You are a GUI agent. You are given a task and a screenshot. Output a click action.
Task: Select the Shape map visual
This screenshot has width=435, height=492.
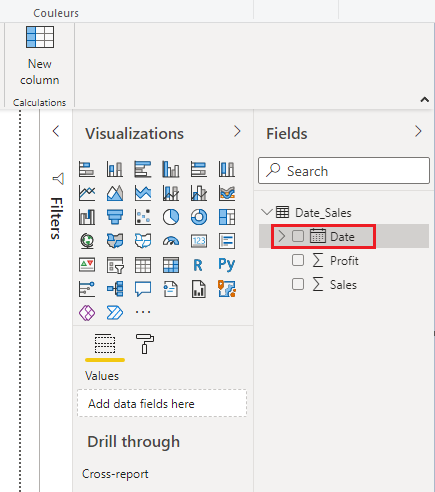pyautogui.click(x=143, y=241)
